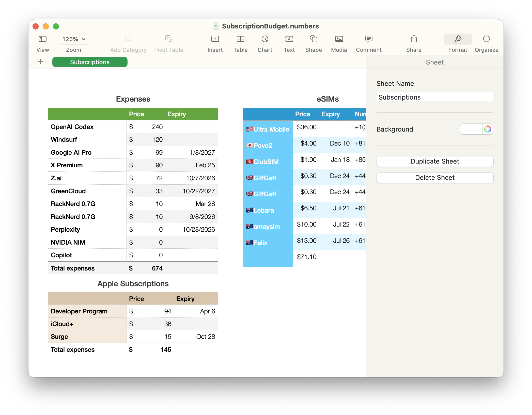Toggle the Format inspector panel
532x415 pixels.
pos(458,39)
